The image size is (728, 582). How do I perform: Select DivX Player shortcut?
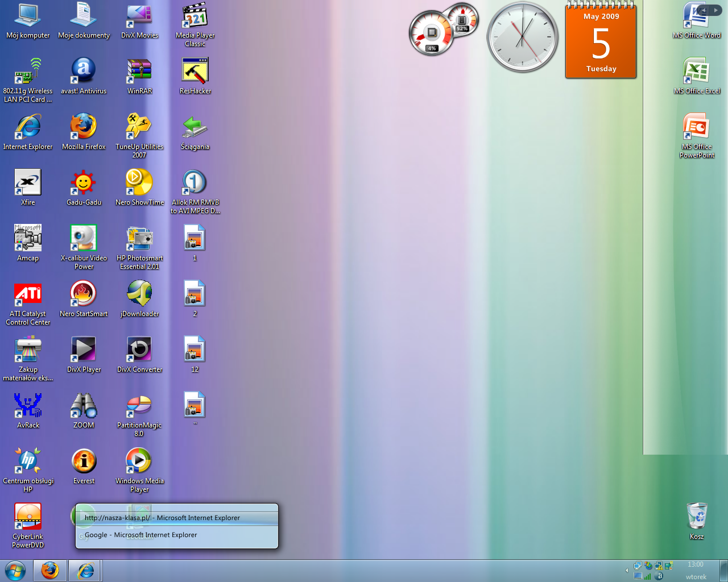(84, 355)
